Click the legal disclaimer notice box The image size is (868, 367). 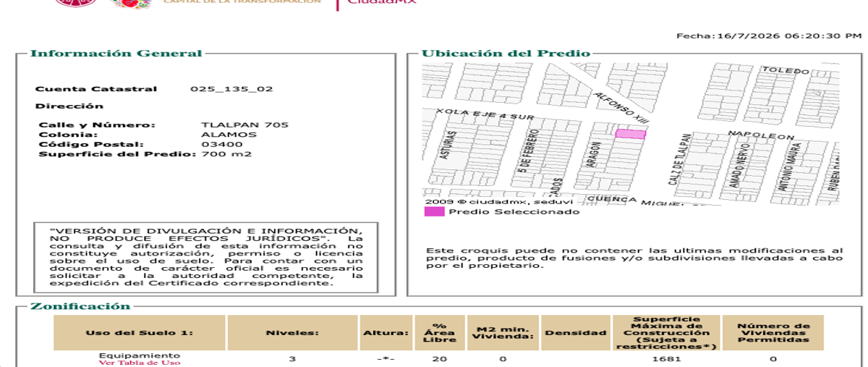206,257
